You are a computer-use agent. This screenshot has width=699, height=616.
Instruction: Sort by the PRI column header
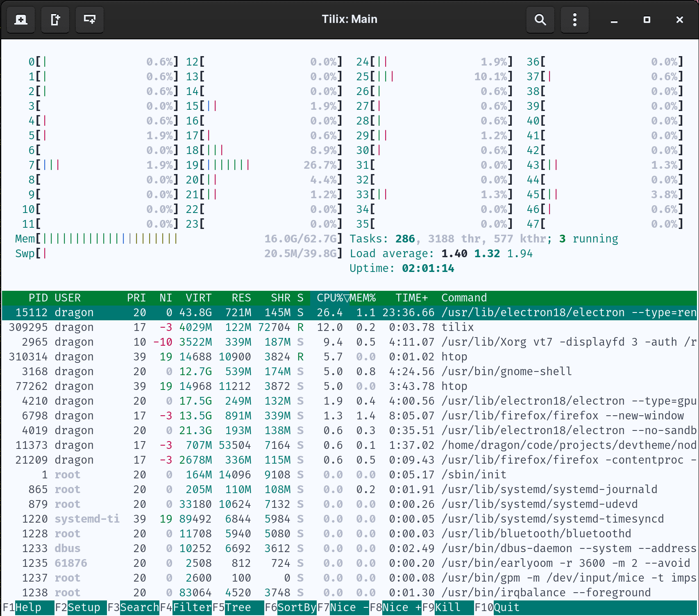pyautogui.click(x=136, y=298)
